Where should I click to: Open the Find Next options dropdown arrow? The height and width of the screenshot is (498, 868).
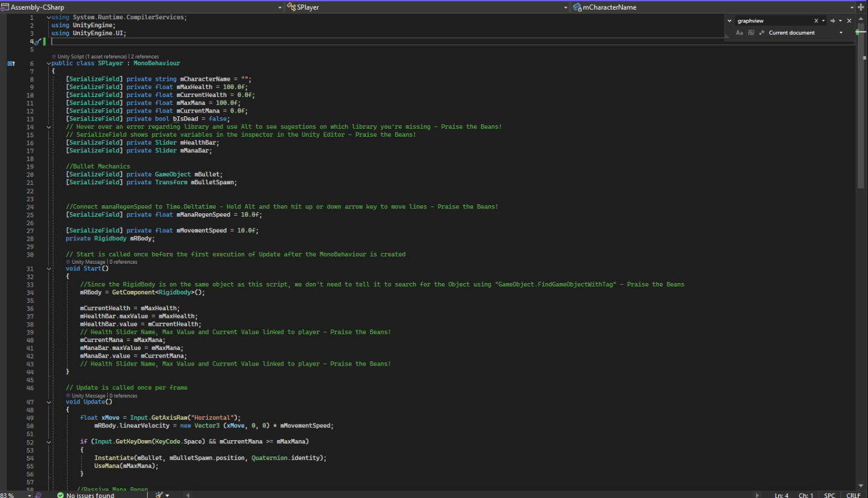coord(840,20)
